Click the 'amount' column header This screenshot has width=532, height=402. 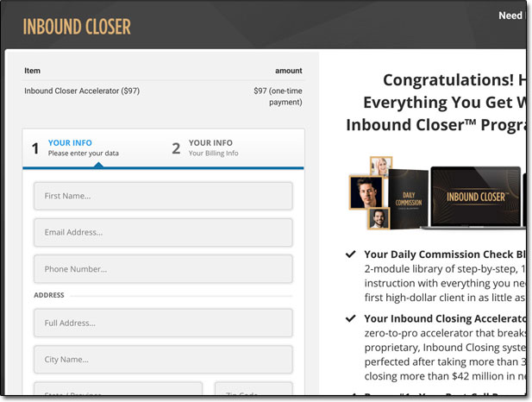point(288,71)
